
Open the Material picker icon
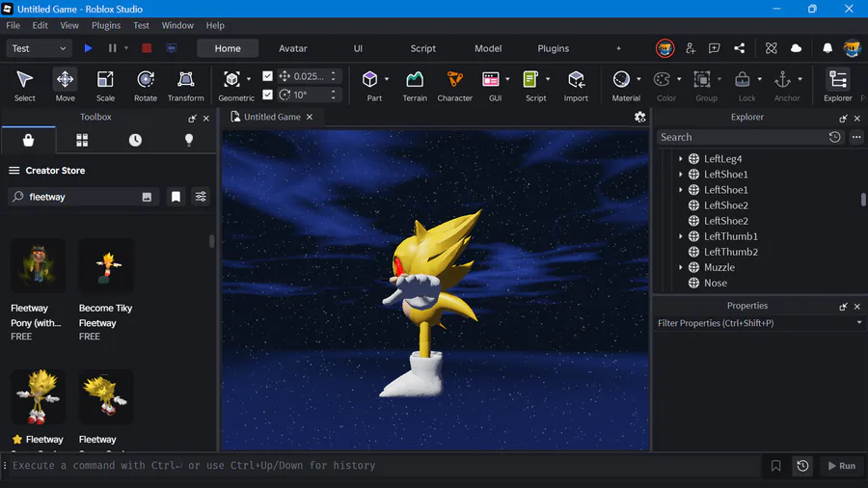tap(621, 80)
